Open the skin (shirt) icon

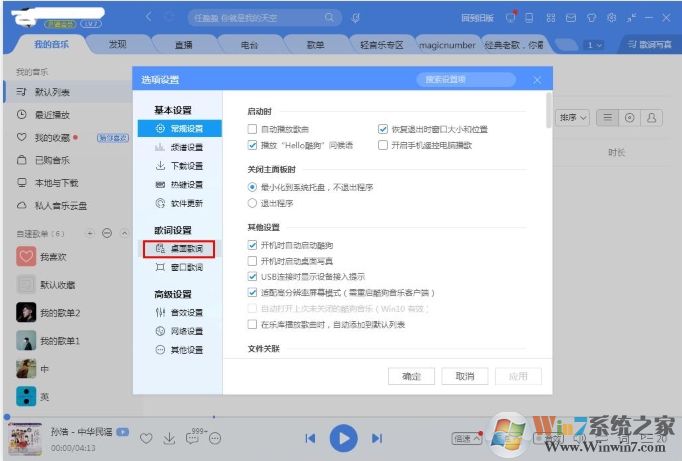[591, 18]
